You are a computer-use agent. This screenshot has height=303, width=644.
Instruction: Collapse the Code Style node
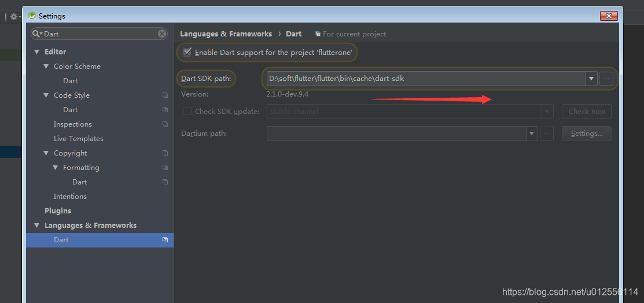pyautogui.click(x=46, y=95)
